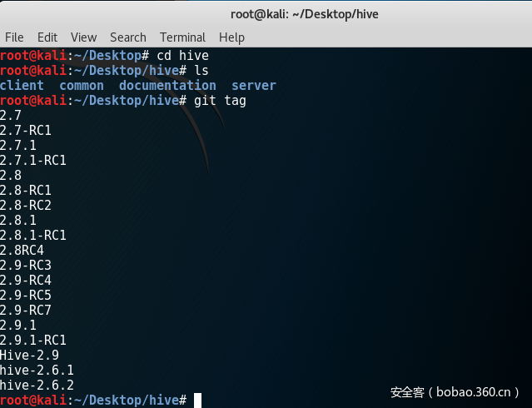Click the 'documentation' directory name
This screenshot has height=408, width=532.
point(167,86)
